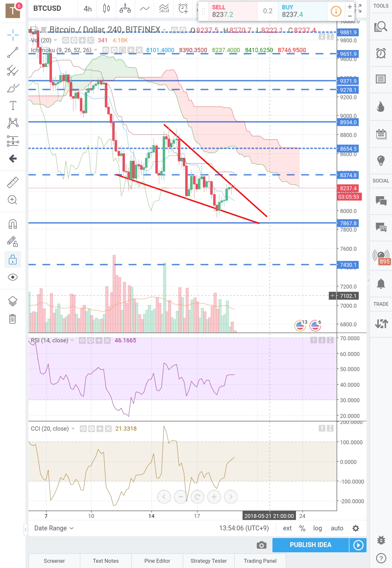Expand the Vol (20) indicator dropdown arrow
392x568 pixels.
(56, 40)
